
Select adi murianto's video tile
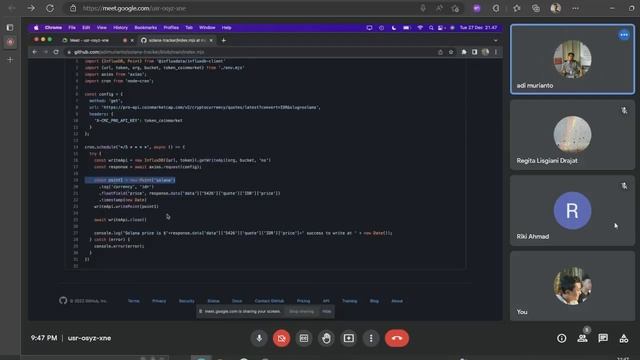572,59
